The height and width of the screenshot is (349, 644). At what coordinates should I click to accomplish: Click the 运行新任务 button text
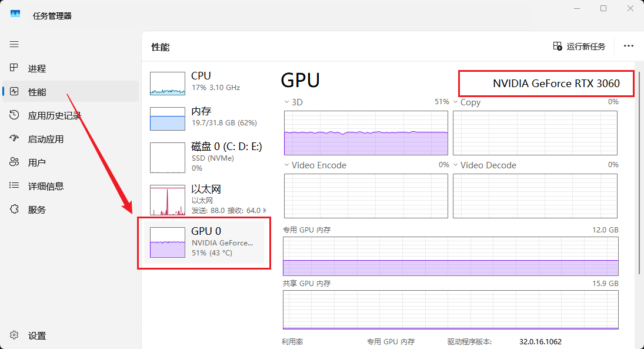(x=586, y=46)
